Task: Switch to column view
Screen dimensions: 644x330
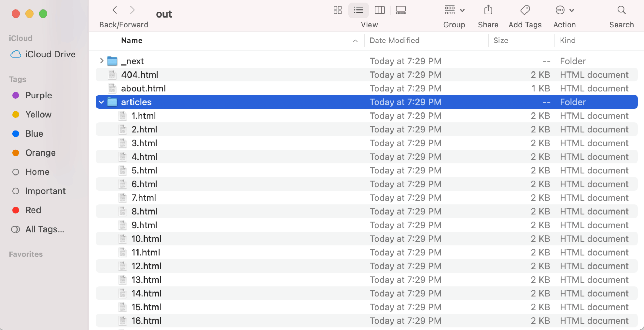Action: pyautogui.click(x=380, y=10)
